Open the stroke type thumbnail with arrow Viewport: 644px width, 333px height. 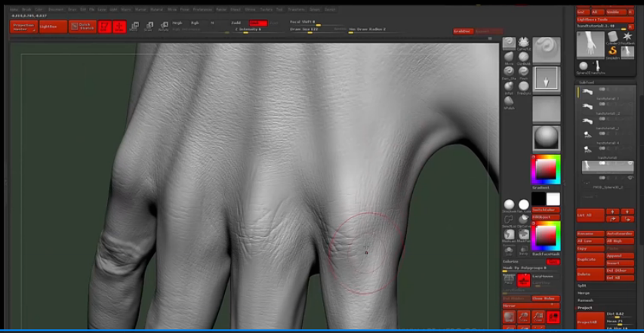pos(547,79)
